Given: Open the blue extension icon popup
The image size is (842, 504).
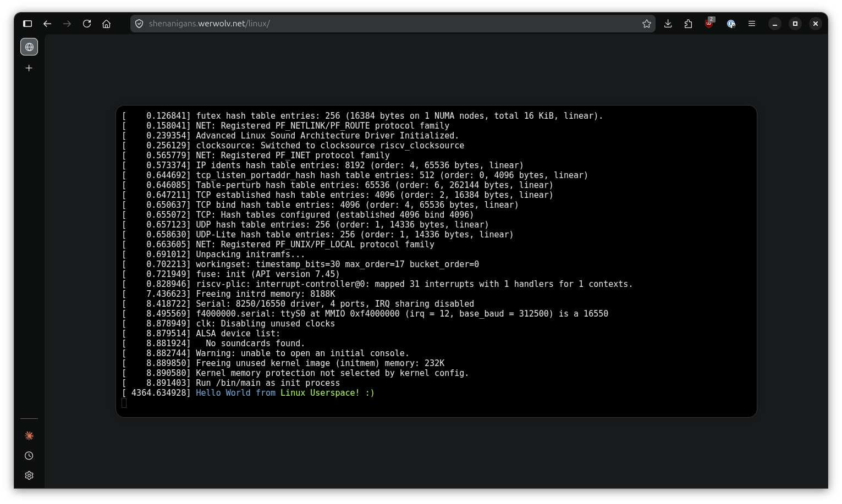Looking at the screenshot, I should click(x=731, y=24).
